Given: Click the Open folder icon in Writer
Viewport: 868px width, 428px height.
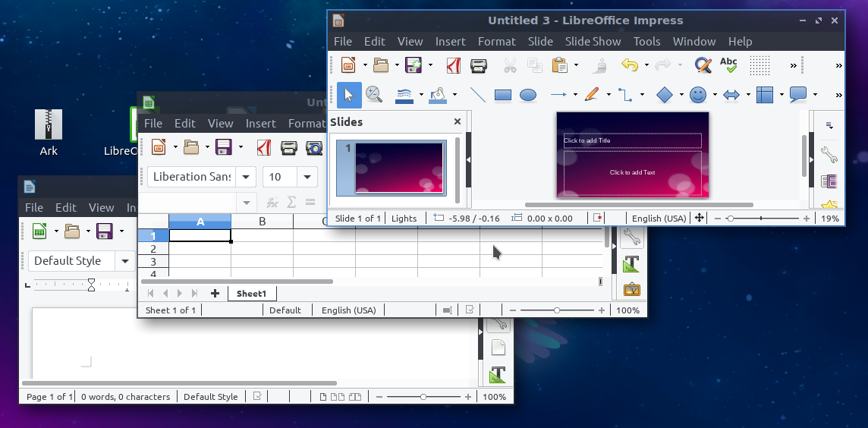Looking at the screenshot, I should 72,231.
